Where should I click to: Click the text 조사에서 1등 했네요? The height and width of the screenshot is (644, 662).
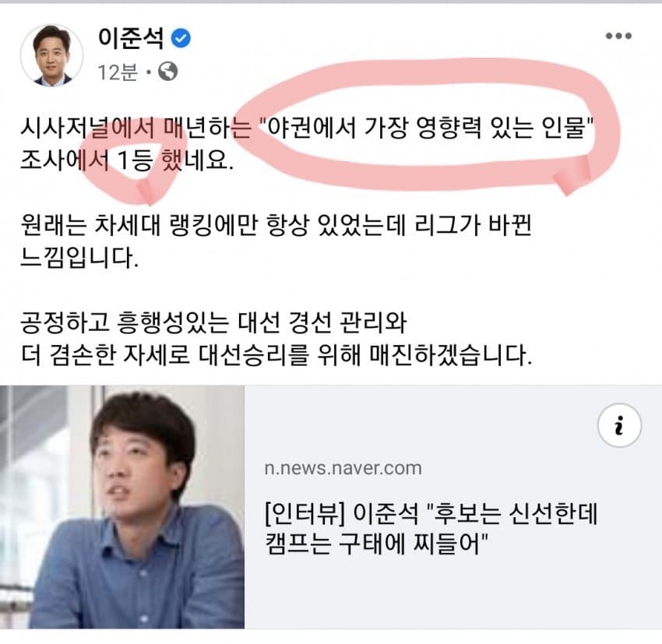pos(127,160)
